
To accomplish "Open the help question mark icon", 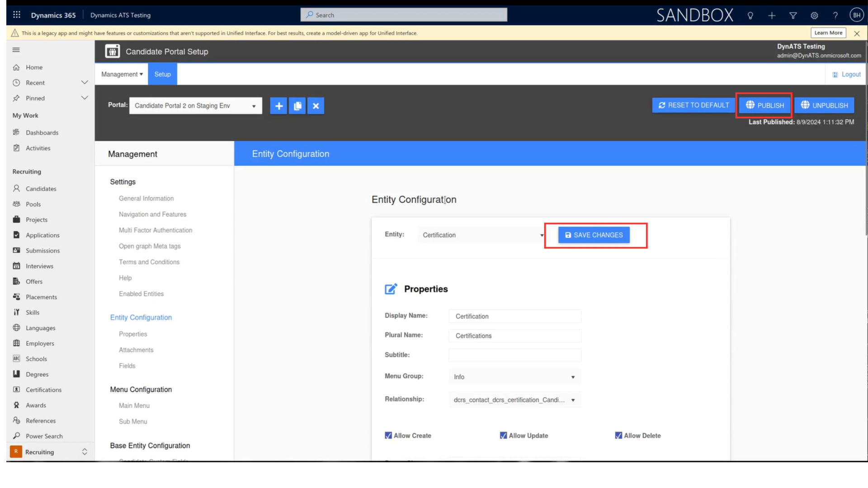I will click(x=835, y=15).
